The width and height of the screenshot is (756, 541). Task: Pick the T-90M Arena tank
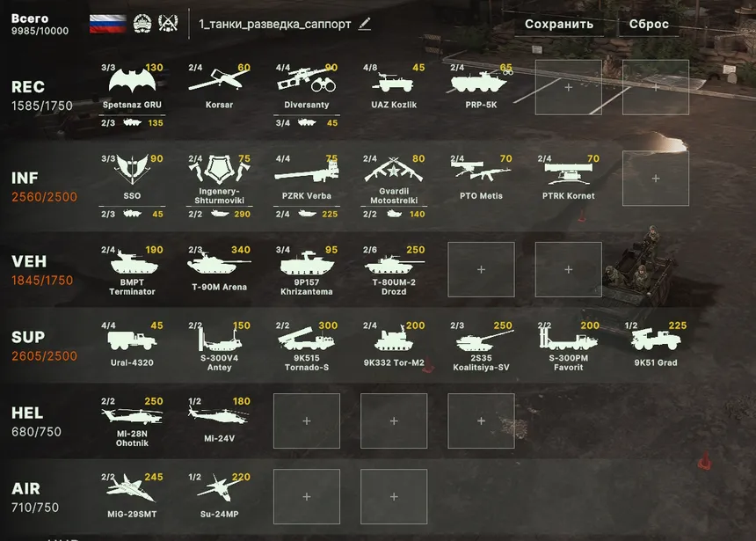(220, 269)
